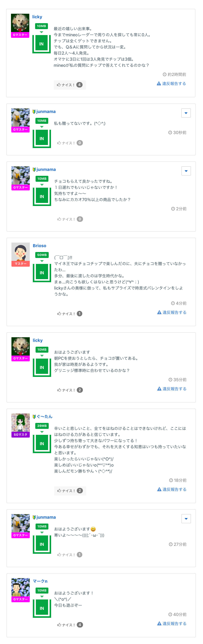
Task: Click the thumbs-up Nice button on licky's mineo radar post
Action: click(x=69, y=85)
